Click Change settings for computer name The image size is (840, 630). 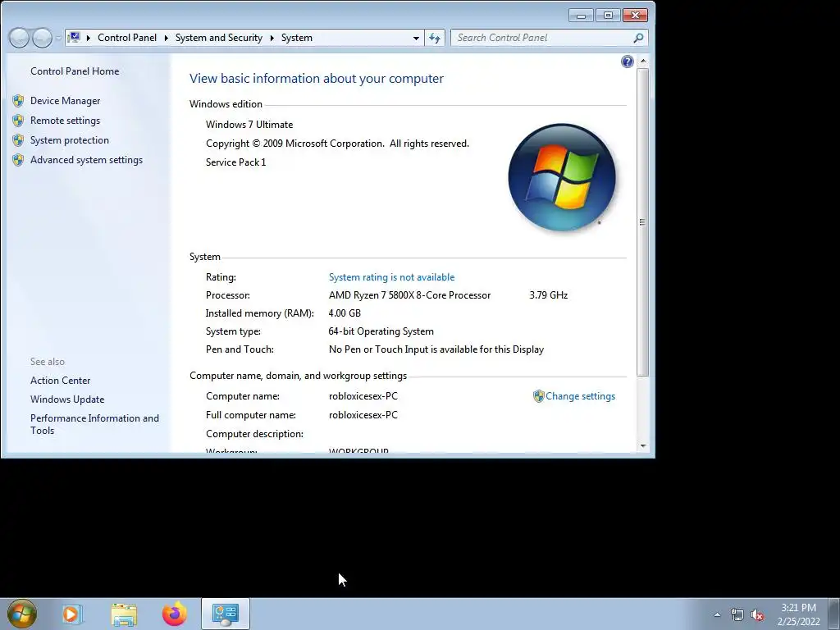click(x=580, y=396)
